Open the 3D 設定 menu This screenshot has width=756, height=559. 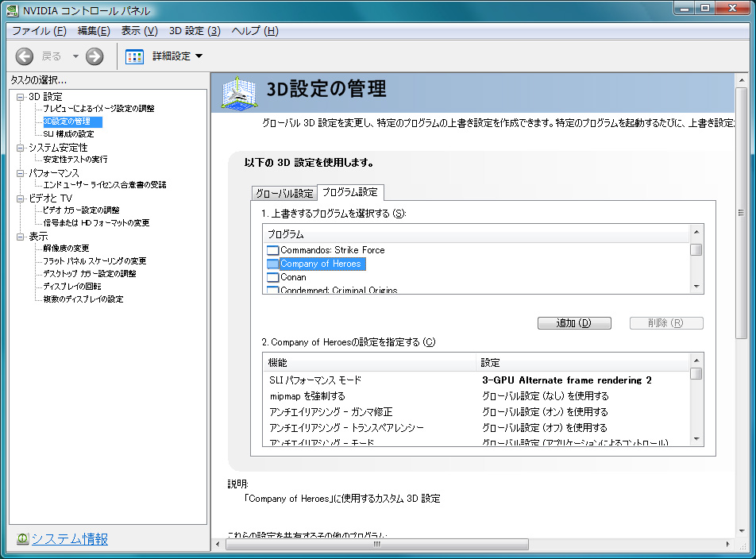pos(195,31)
